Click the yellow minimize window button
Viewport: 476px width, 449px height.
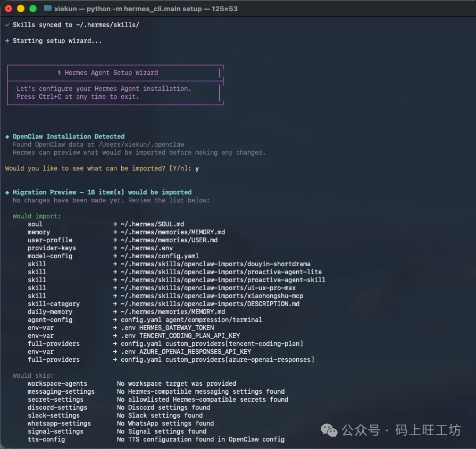[21, 9]
